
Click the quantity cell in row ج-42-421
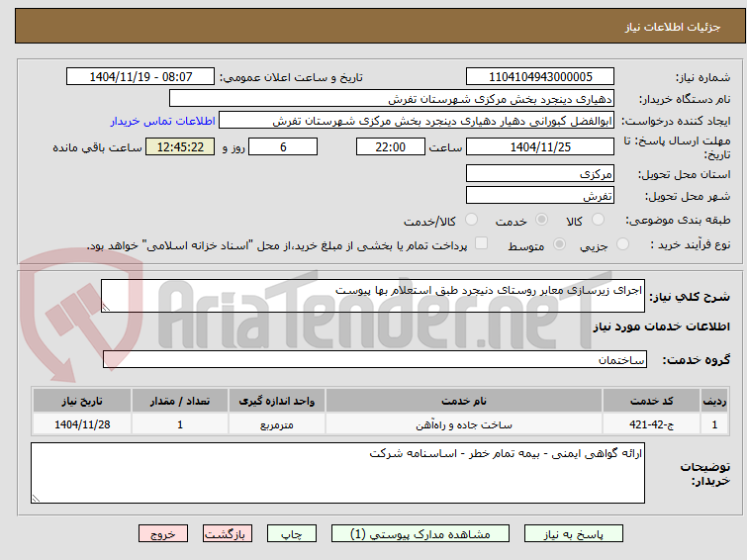(180, 424)
